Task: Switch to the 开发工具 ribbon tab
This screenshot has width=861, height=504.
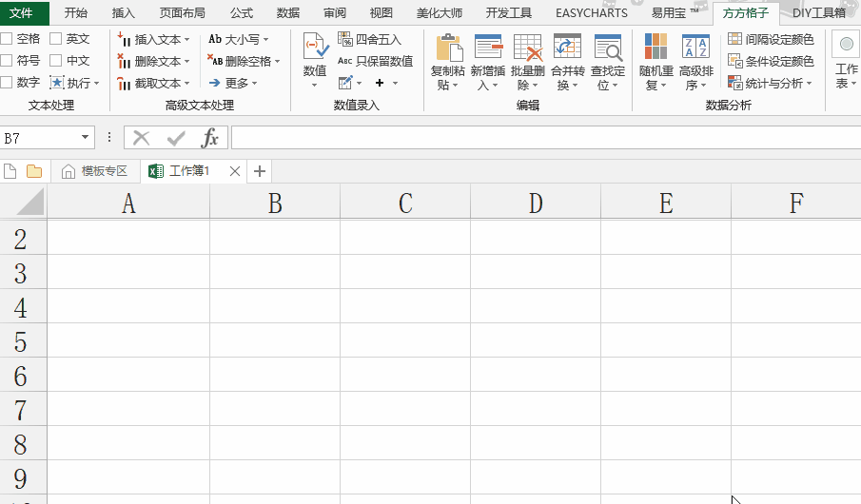Action: pyautogui.click(x=508, y=12)
